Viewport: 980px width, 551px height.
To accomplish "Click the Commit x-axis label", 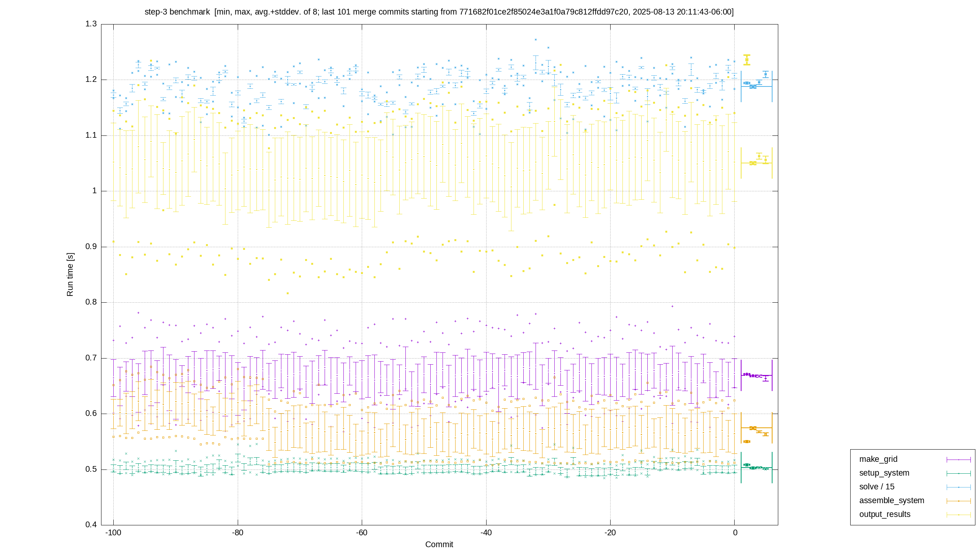I will [439, 544].
